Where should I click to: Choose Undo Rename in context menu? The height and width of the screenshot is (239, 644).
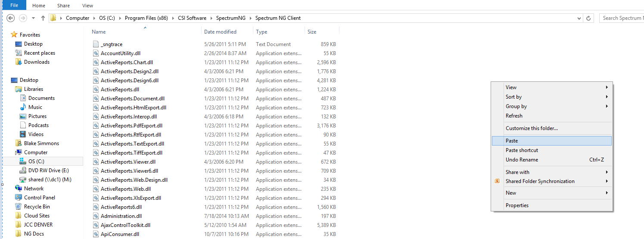pyautogui.click(x=552, y=160)
